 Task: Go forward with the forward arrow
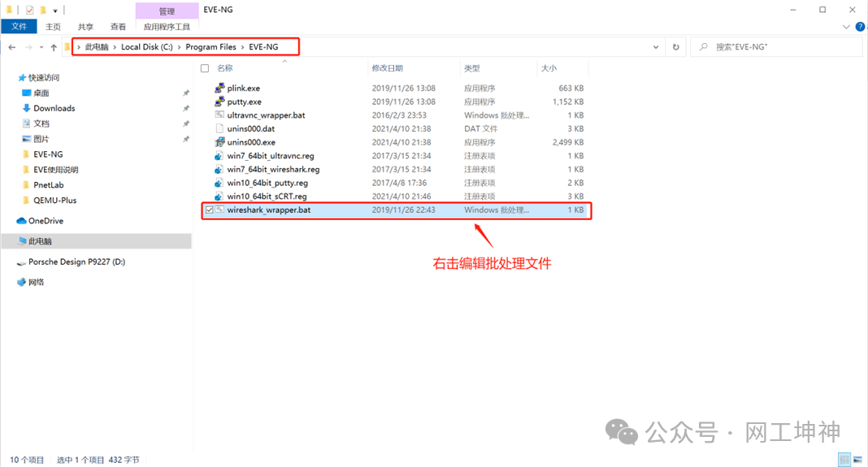[x=28, y=47]
